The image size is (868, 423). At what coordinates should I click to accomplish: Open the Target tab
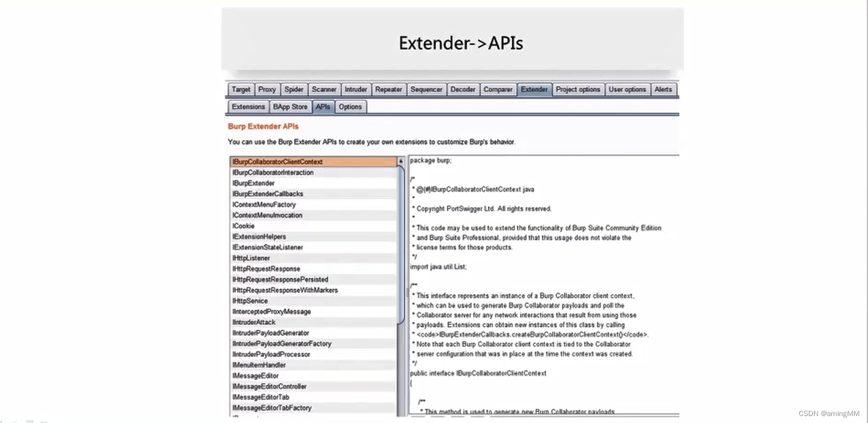pyautogui.click(x=241, y=89)
